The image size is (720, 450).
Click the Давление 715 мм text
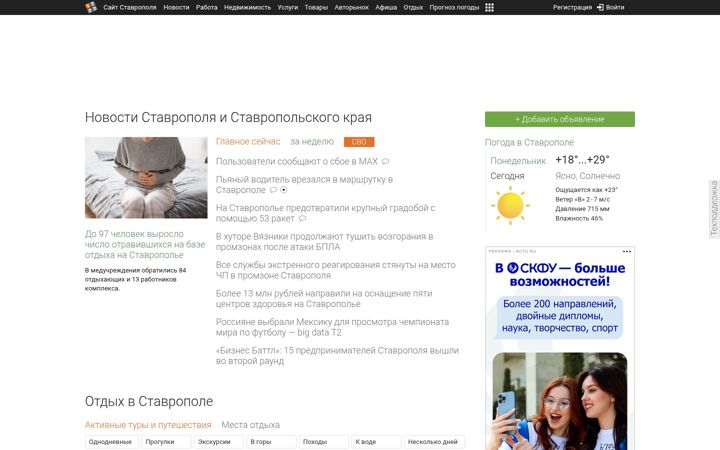(582, 209)
